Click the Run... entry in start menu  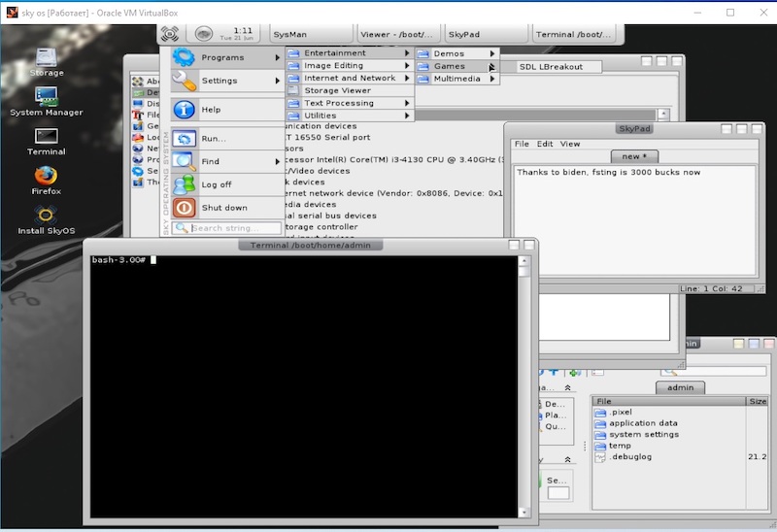[x=214, y=139]
